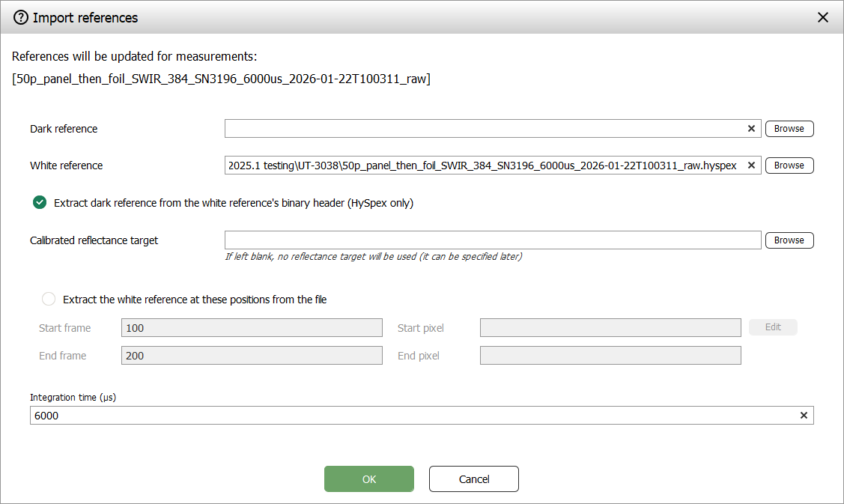The image size is (844, 504).
Task: Browse for a Dark reference file
Action: point(789,129)
